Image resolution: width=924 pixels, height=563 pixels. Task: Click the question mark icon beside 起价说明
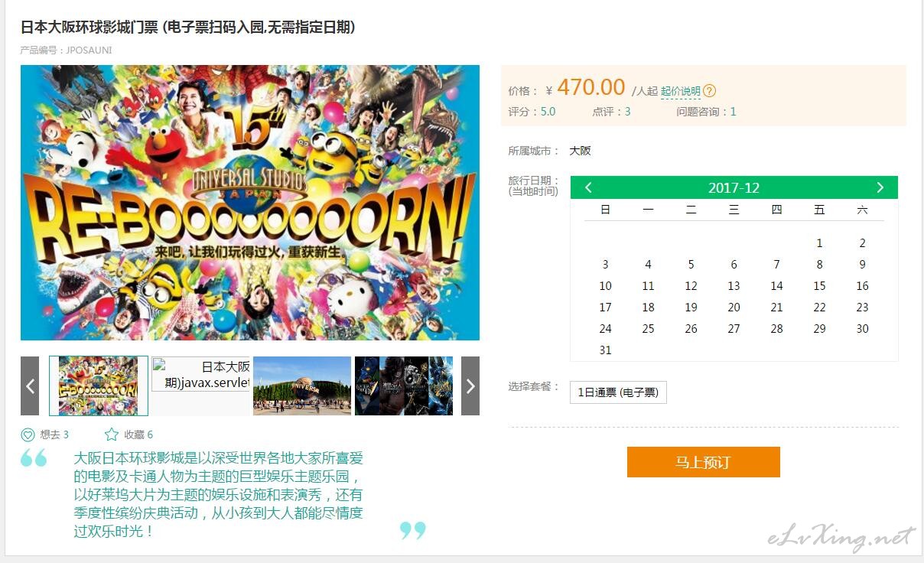pos(710,91)
